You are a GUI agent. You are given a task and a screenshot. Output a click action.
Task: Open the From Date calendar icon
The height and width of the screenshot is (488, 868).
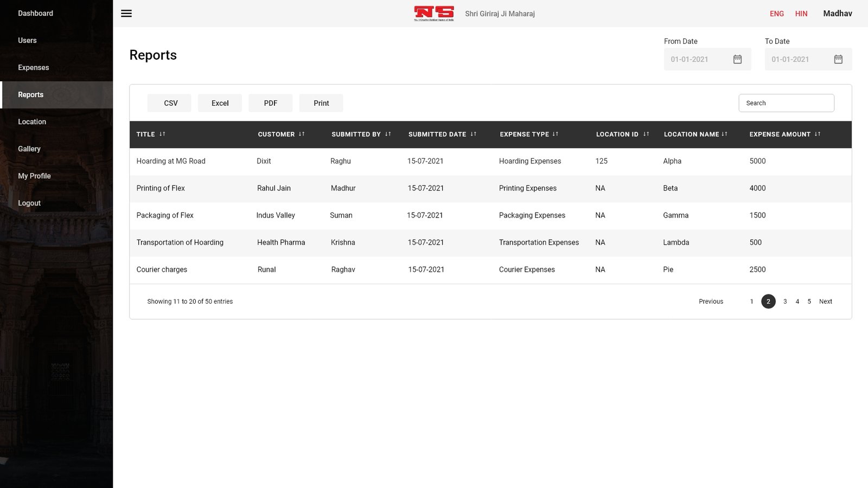737,60
